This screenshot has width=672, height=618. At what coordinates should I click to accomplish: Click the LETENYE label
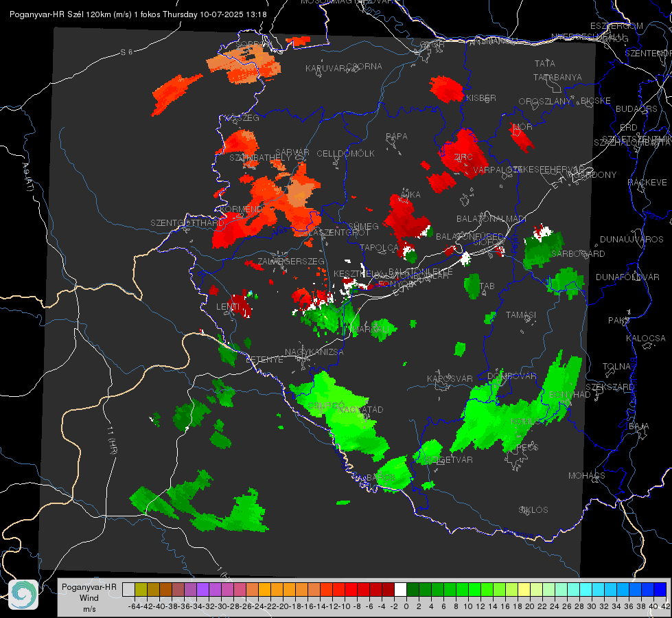[x=264, y=360]
